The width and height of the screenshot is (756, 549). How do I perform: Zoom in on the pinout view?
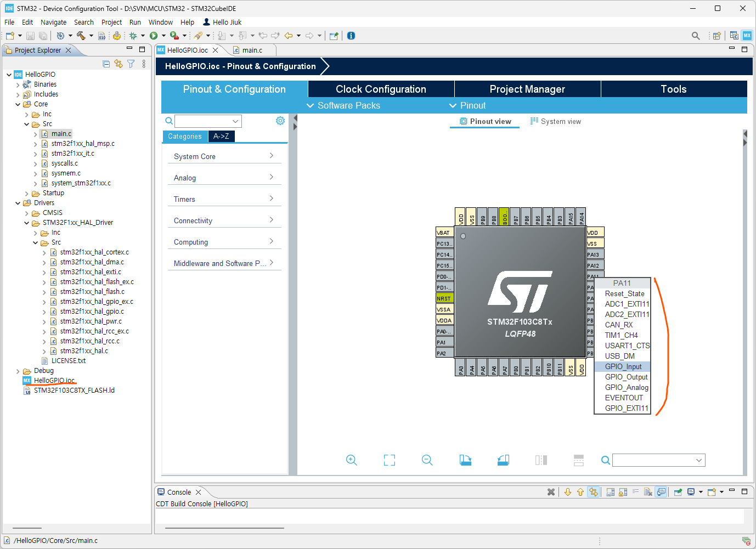point(352,460)
